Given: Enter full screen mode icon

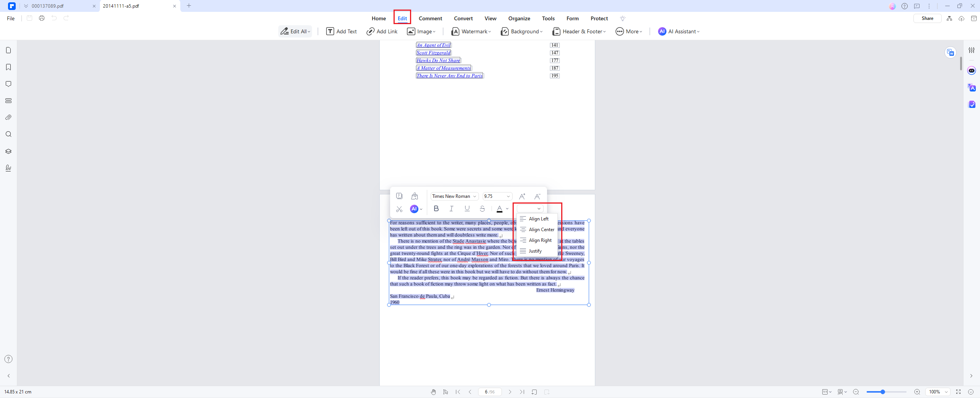Looking at the screenshot, I should 959,392.
